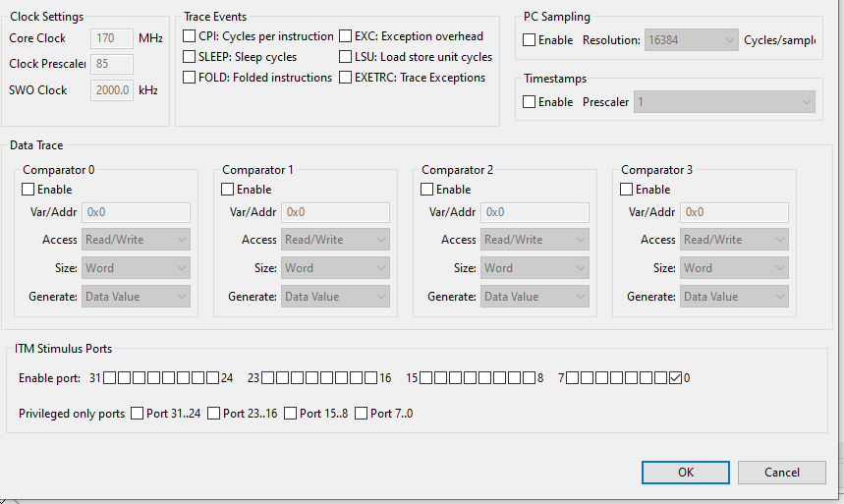This screenshot has height=504, width=844.
Task: Open Comparator 1 Size dropdown
Action: (336, 268)
